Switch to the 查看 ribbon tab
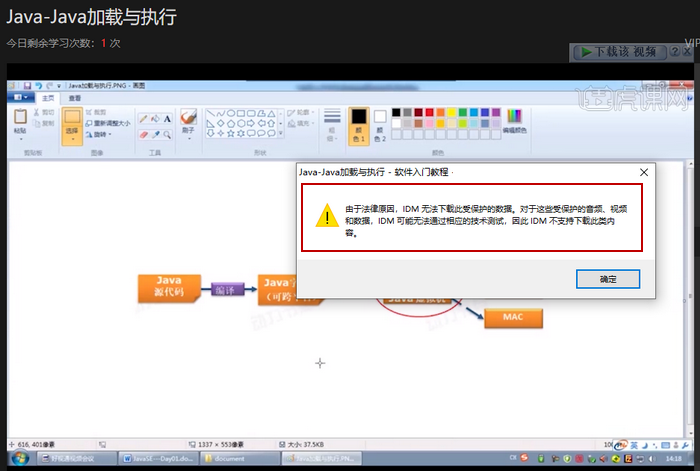700x471 pixels. coord(75,98)
